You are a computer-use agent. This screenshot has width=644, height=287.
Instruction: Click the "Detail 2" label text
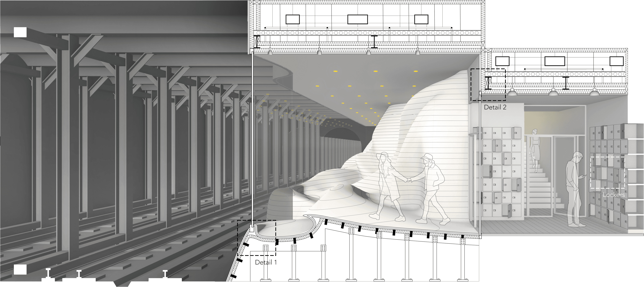pos(495,107)
